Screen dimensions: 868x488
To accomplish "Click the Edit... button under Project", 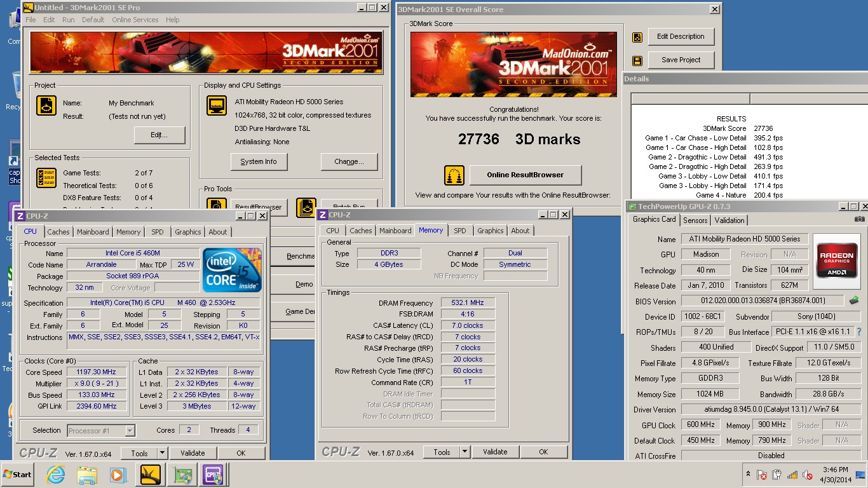I will (x=159, y=135).
